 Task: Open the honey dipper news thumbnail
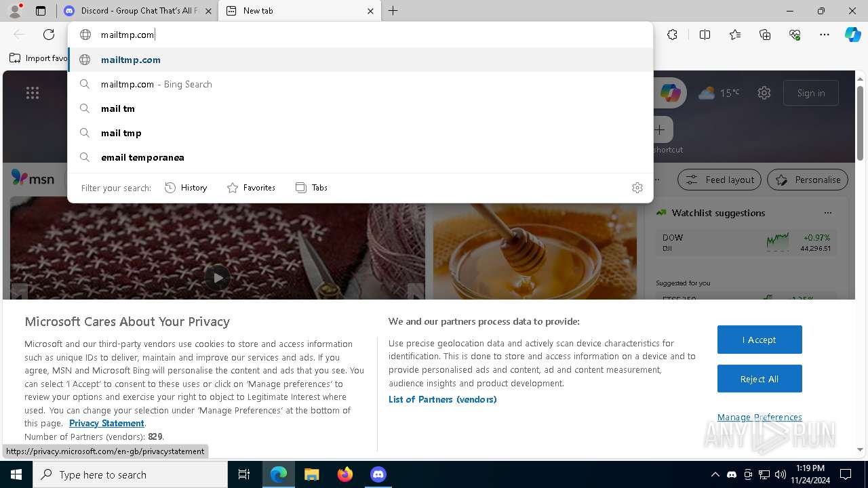(535, 251)
